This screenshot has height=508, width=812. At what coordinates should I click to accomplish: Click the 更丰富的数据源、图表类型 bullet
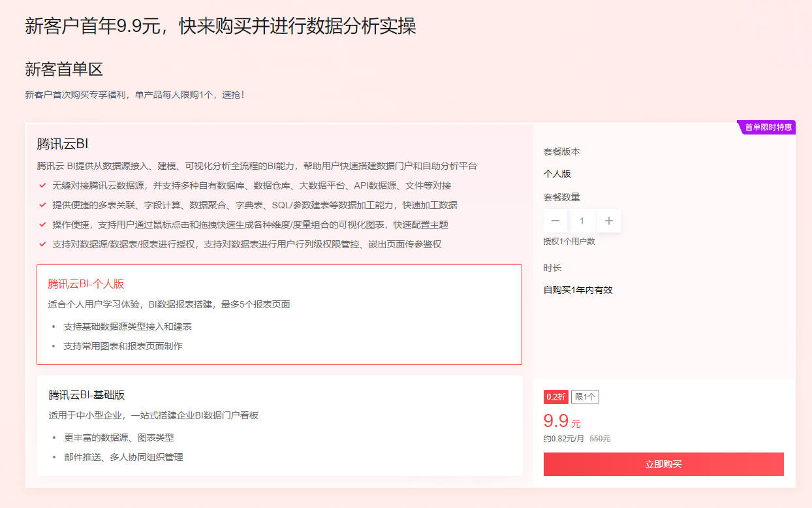pos(119,437)
